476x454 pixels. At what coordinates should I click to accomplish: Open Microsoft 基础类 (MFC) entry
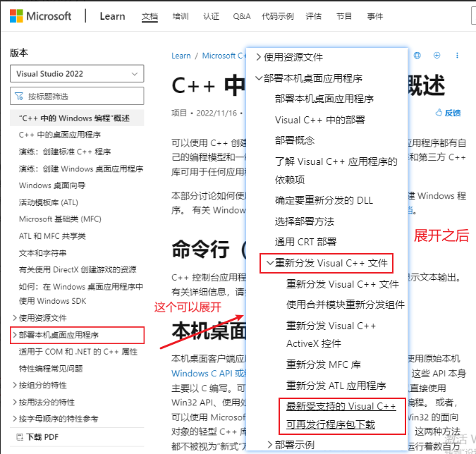coord(60,219)
